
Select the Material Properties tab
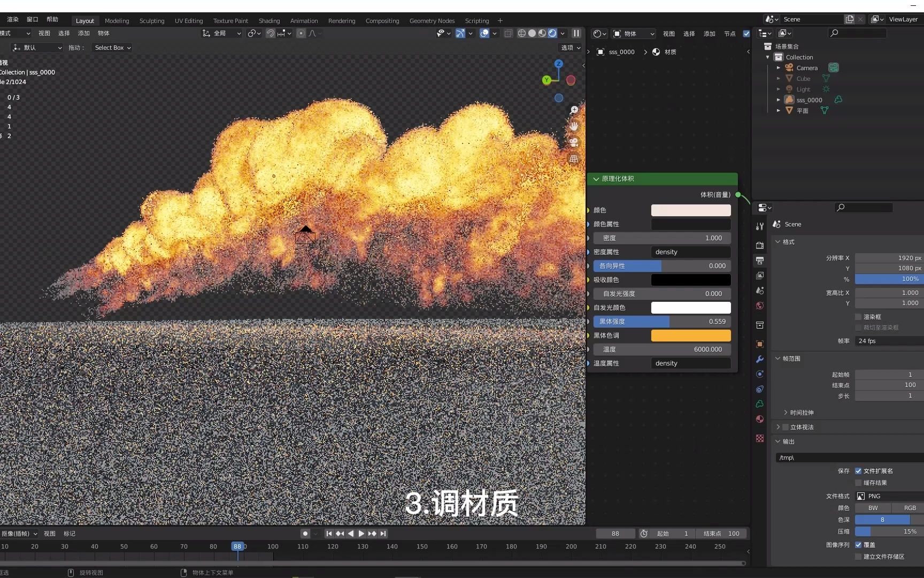tap(760, 420)
